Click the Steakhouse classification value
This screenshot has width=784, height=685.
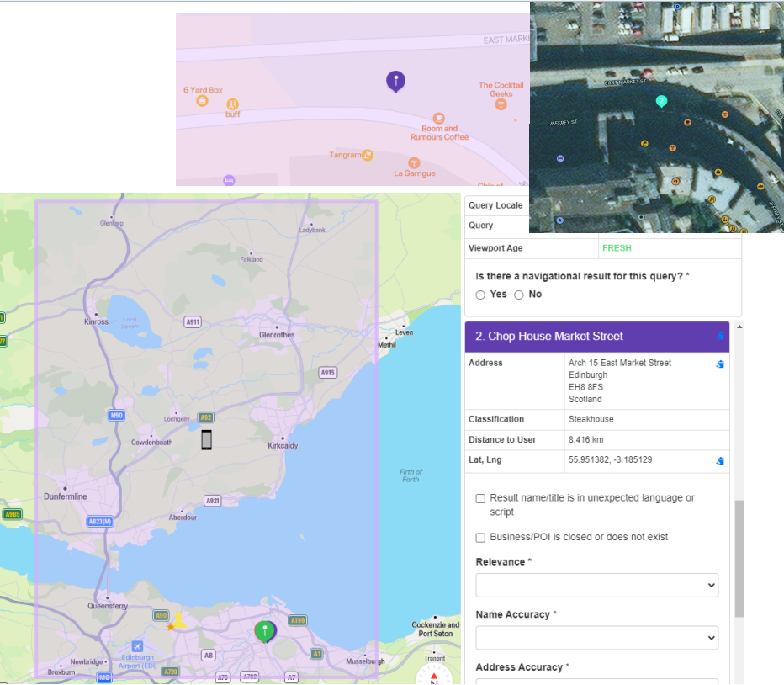click(591, 419)
